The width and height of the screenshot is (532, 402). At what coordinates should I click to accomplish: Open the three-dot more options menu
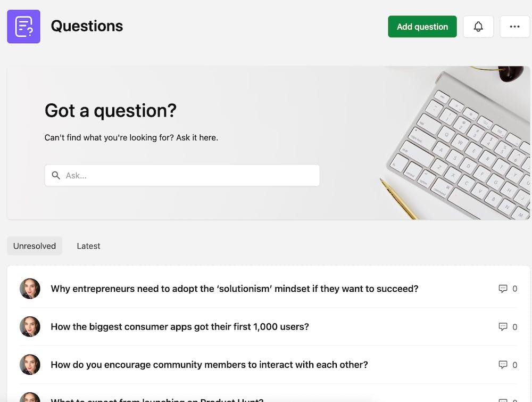(x=514, y=27)
